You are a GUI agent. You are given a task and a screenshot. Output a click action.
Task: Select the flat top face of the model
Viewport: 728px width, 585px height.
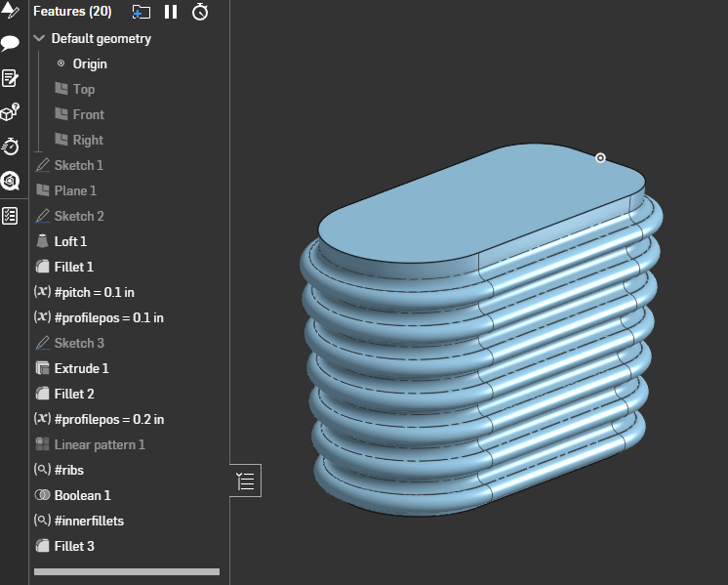click(x=481, y=201)
